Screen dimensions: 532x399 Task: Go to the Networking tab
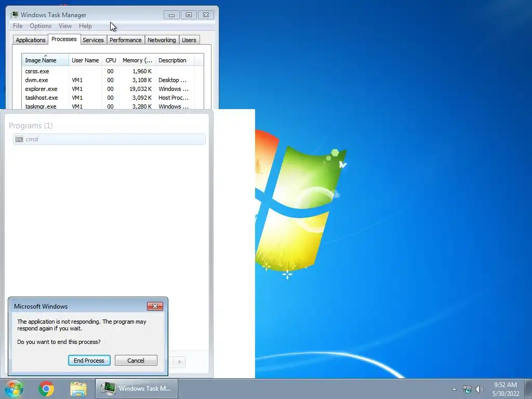(162, 40)
